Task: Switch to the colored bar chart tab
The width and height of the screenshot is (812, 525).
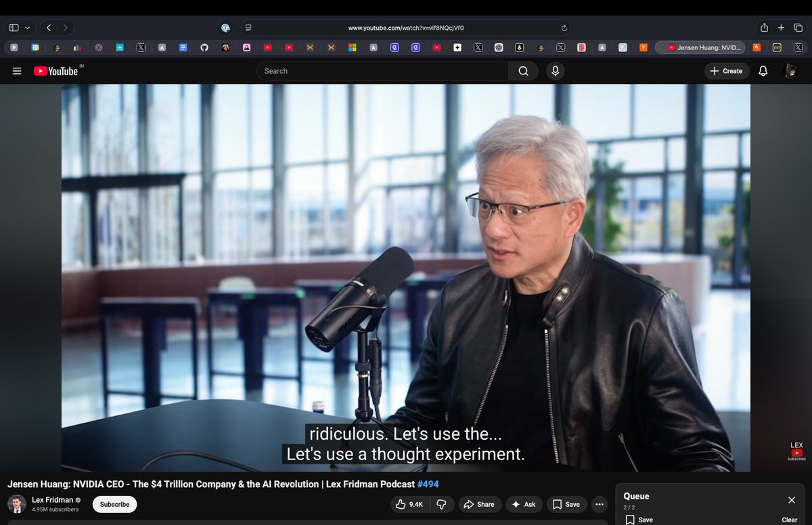Action: tap(77, 47)
